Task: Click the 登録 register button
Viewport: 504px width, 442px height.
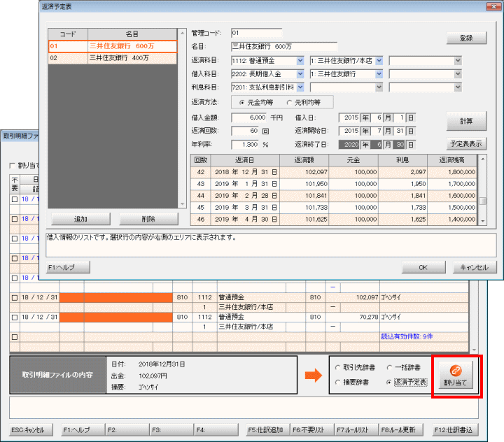Action: click(x=466, y=38)
